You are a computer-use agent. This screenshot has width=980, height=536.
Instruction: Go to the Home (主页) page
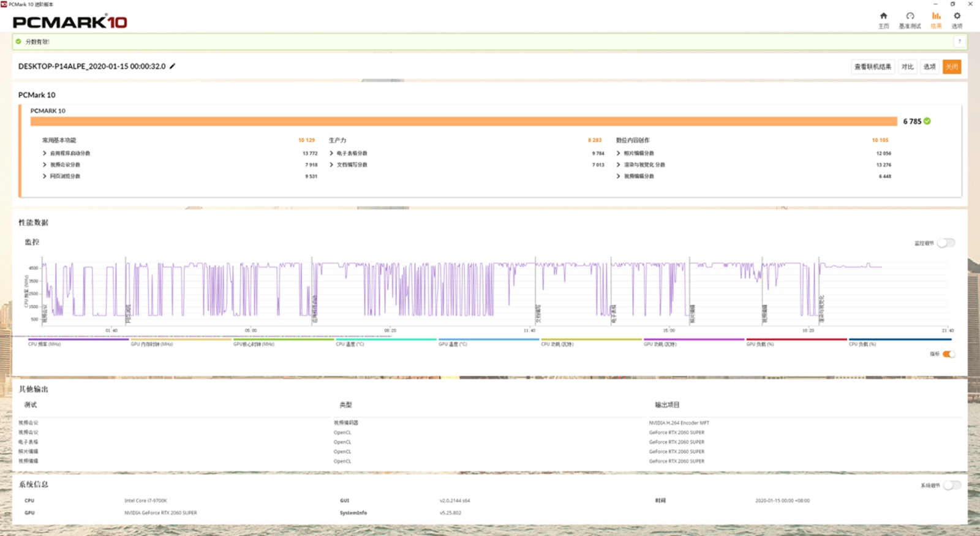[x=883, y=17]
